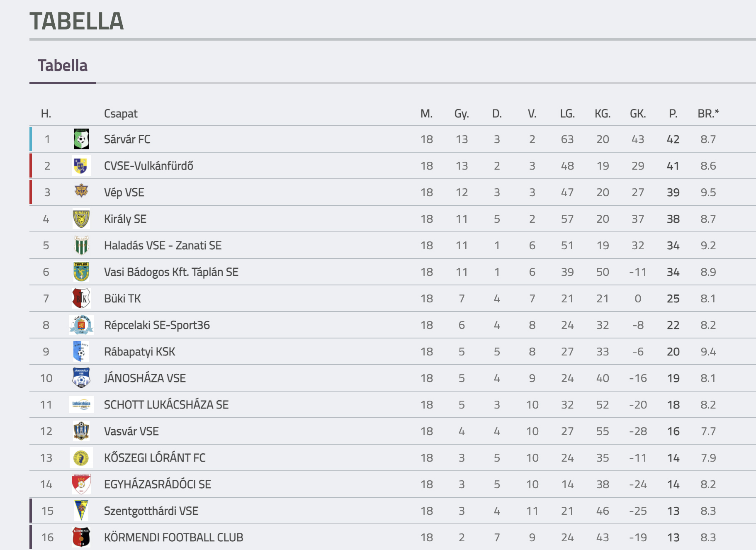The height and width of the screenshot is (550, 756).
Task: Click the Szentgotthárdi VSE pennant logo
Action: (x=81, y=511)
